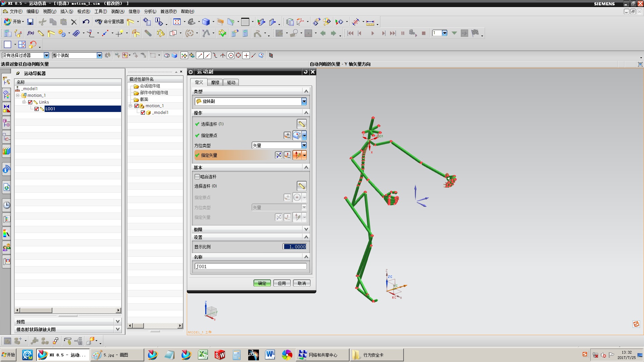Viewport: 644px width, 362px height.
Task: Open the 旋转副 joint type dropdown
Action: coord(304,101)
